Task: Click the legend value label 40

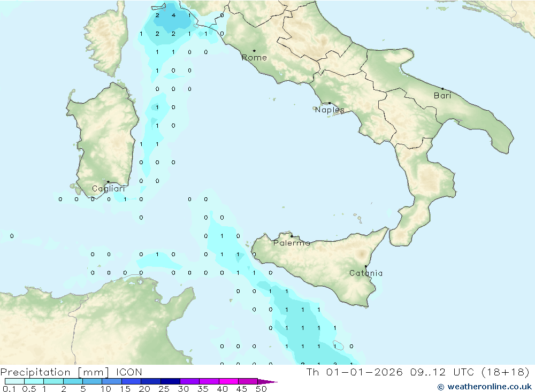Action: pos(223,389)
